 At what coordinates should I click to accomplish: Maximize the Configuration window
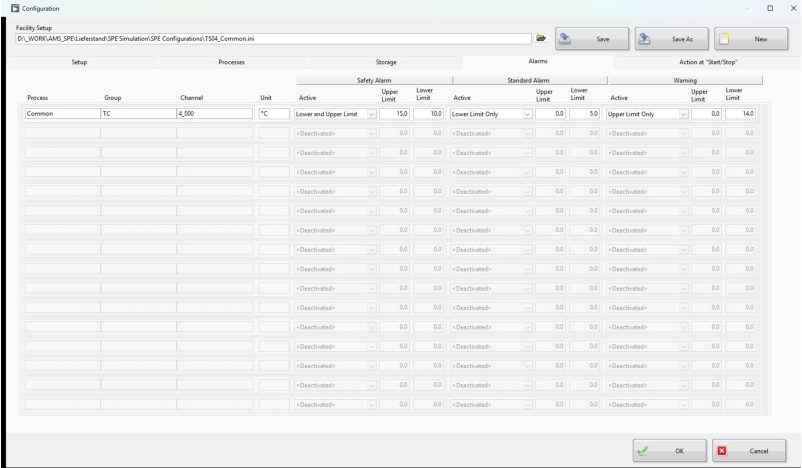pos(769,8)
